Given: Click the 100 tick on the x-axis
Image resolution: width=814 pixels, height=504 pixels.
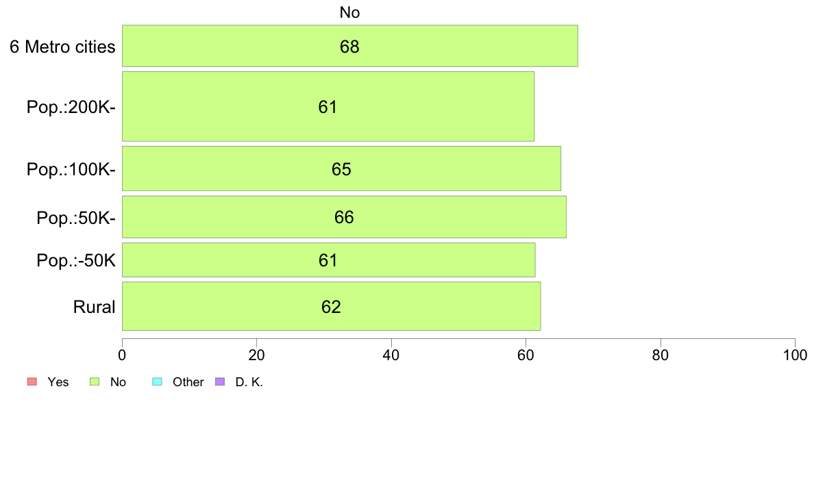Looking at the screenshot, I should coord(795,355).
